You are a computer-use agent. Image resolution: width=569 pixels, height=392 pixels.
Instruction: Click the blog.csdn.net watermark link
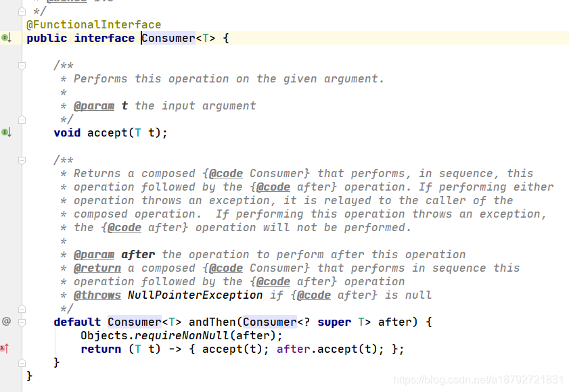pyautogui.click(x=478, y=380)
